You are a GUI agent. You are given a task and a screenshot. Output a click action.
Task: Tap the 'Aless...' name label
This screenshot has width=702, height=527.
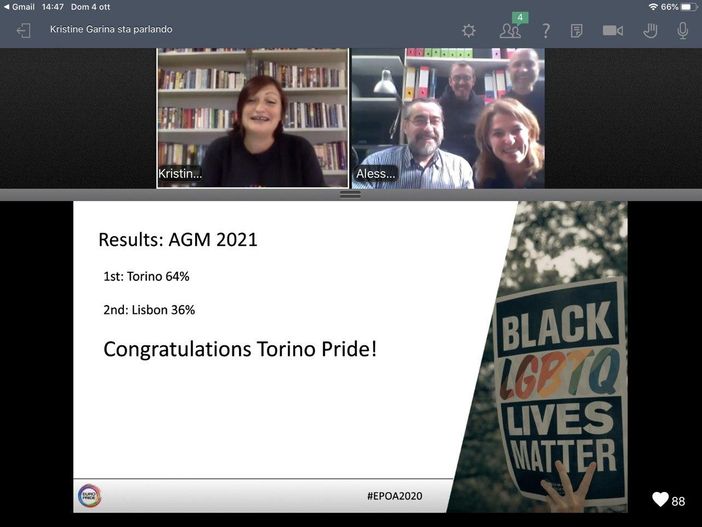376,174
